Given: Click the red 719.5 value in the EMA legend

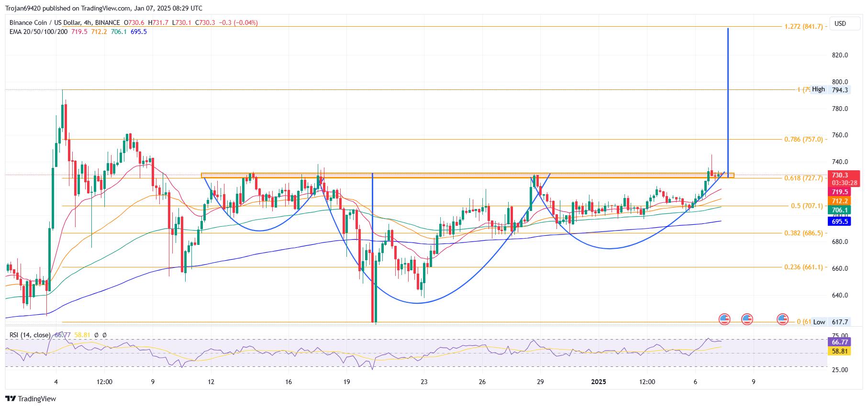Looking at the screenshot, I should tap(79, 32).
